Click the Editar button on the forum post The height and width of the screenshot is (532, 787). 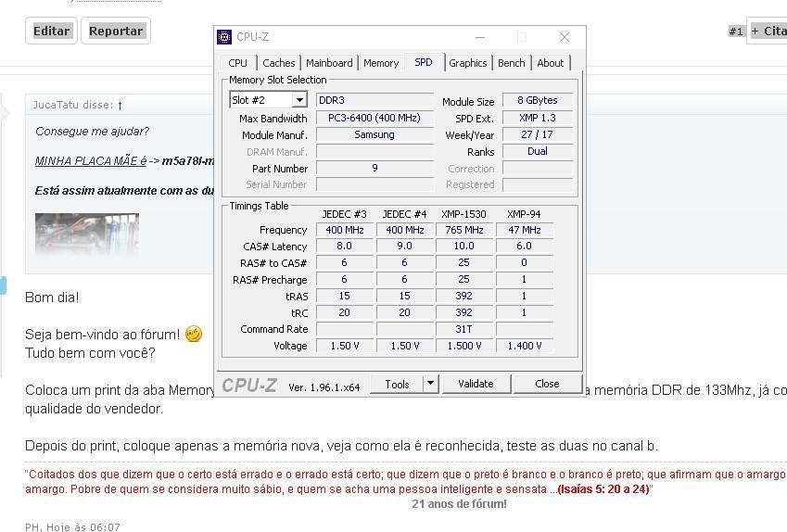coord(51,31)
